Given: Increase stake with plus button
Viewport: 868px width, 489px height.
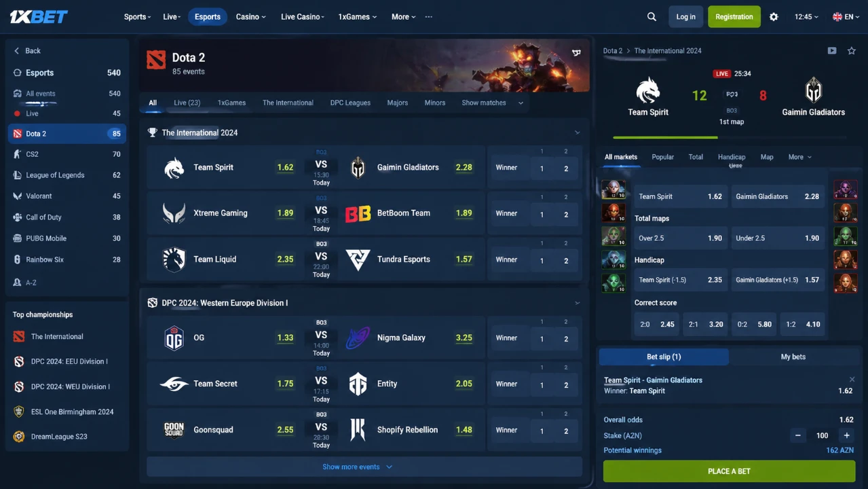Looking at the screenshot, I should click(846, 435).
